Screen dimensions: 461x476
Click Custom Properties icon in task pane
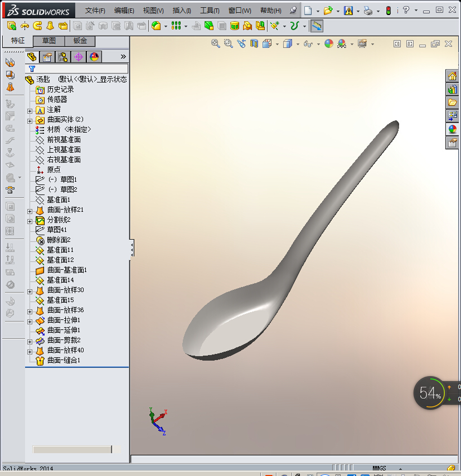coord(452,143)
